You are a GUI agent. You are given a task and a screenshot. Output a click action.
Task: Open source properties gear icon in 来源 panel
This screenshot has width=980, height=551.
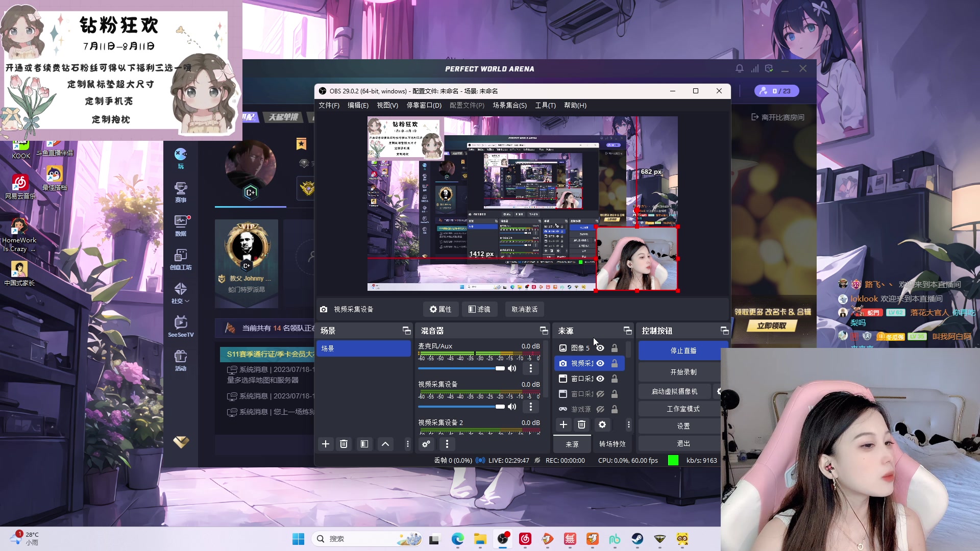pyautogui.click(x=602, y=424)
